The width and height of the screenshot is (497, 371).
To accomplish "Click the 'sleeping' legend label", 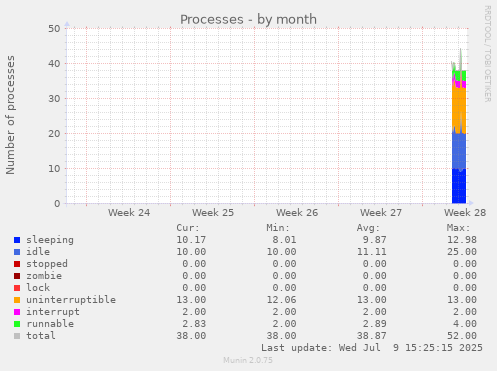I will (50, 240).
